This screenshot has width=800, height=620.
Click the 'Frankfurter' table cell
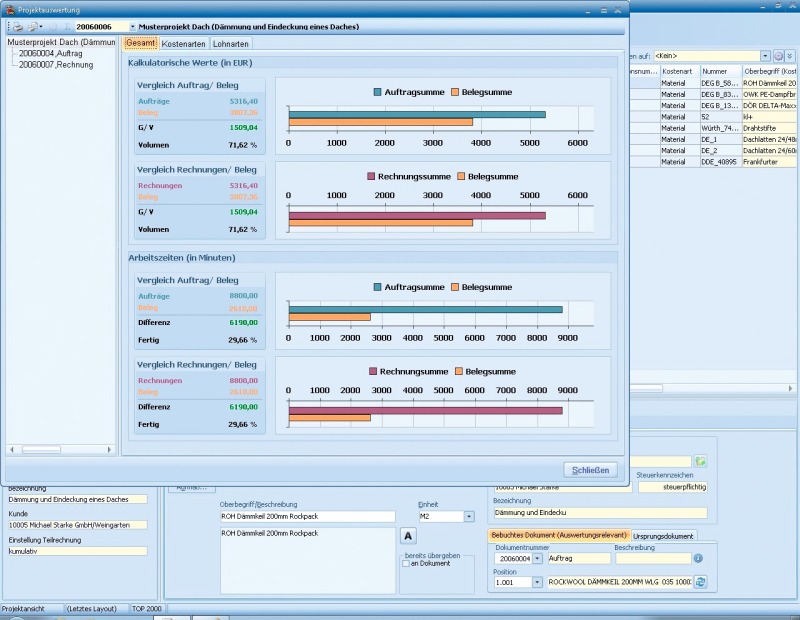click(770, 162)
